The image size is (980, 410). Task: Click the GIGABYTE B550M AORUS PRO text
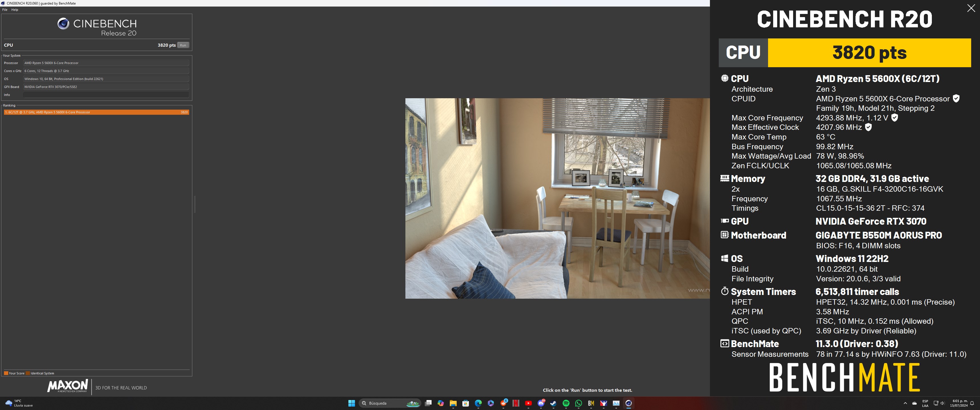pyautogui.click(x=878, y=235)
